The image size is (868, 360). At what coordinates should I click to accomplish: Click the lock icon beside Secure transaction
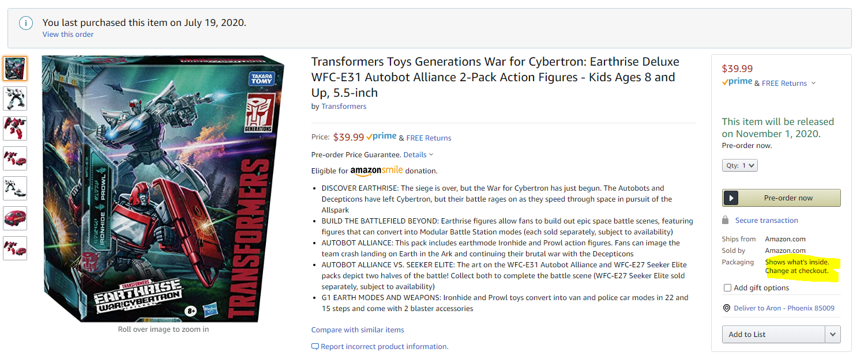726,220
